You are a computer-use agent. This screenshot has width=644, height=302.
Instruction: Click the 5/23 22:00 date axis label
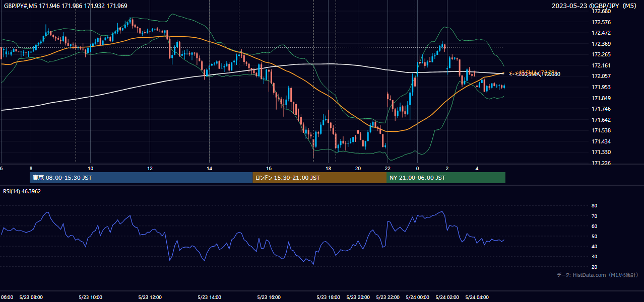[x=388, y=297]
